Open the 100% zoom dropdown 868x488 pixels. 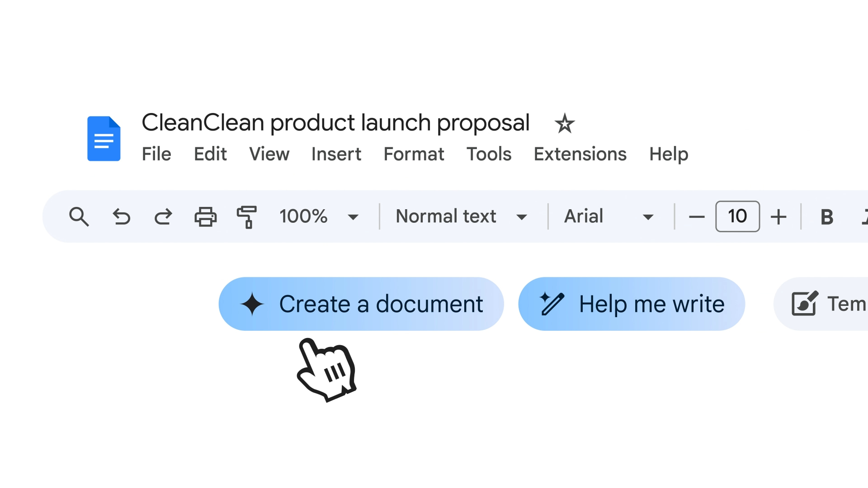tap(319, 216)
